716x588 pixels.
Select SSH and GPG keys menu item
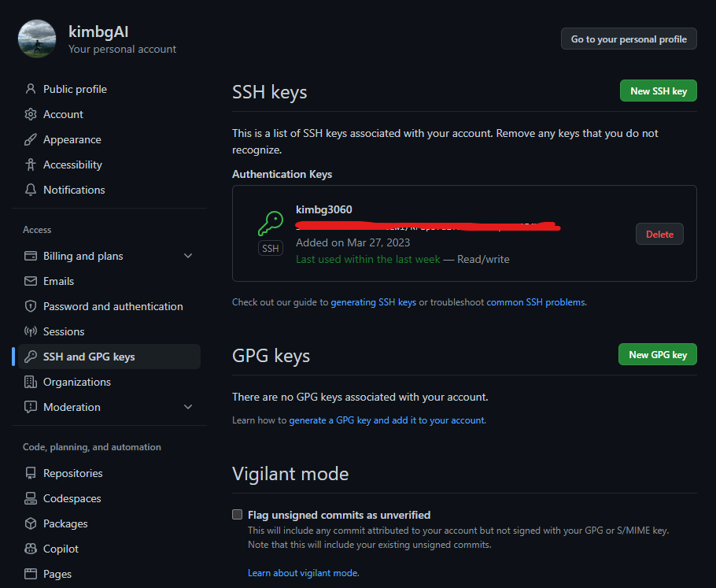point(109,357)
